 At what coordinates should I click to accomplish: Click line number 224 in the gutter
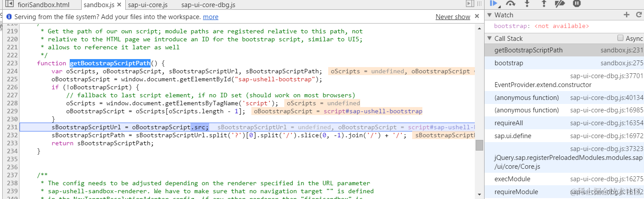[12, 72]
